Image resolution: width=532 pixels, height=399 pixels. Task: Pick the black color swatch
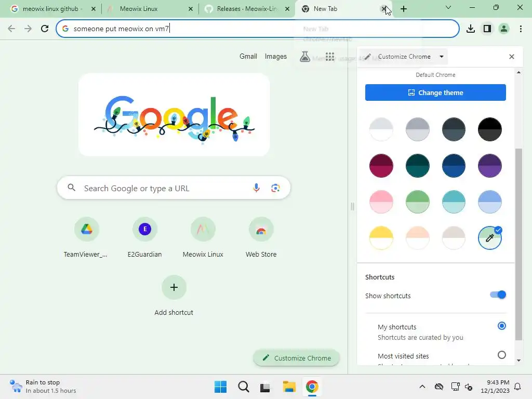(489, 129)
